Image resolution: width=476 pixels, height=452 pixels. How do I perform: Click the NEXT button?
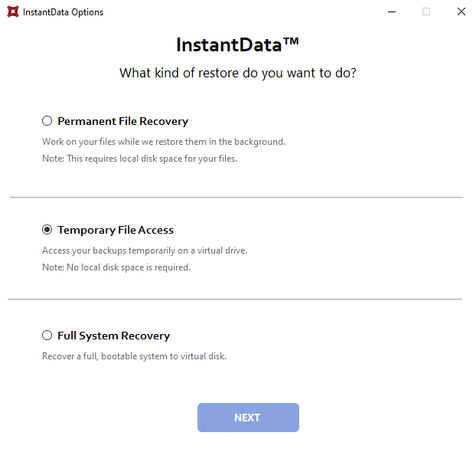coord(248,418)
